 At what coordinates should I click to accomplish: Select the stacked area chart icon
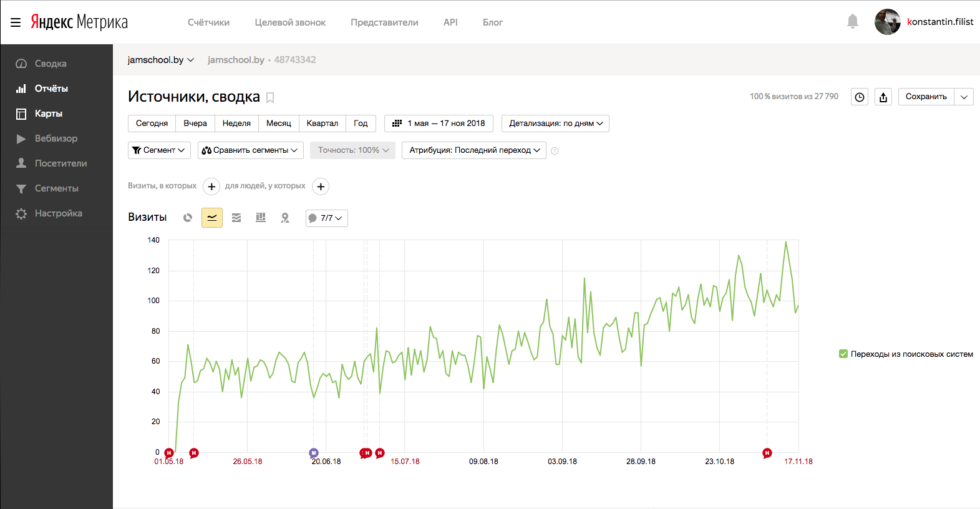[236, 218]
